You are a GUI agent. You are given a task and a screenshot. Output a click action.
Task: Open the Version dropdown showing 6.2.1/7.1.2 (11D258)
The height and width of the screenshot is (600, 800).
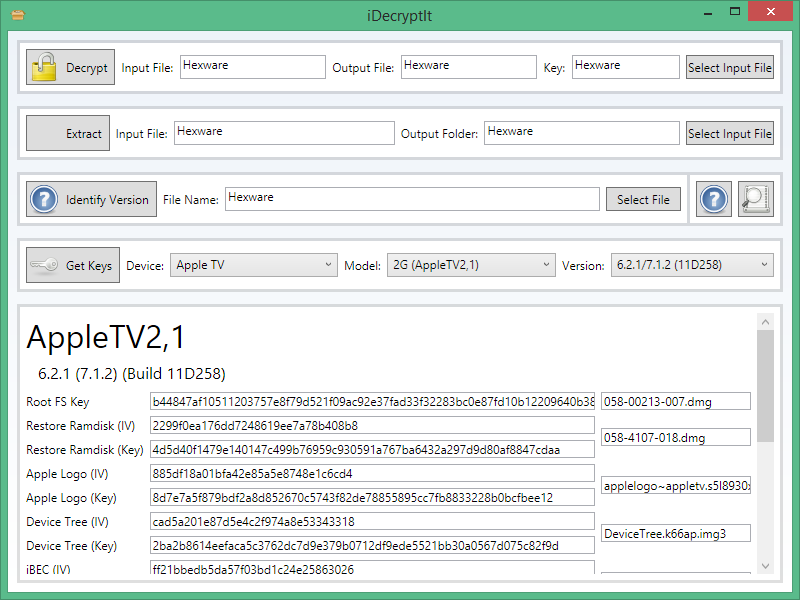pos(692,265)
